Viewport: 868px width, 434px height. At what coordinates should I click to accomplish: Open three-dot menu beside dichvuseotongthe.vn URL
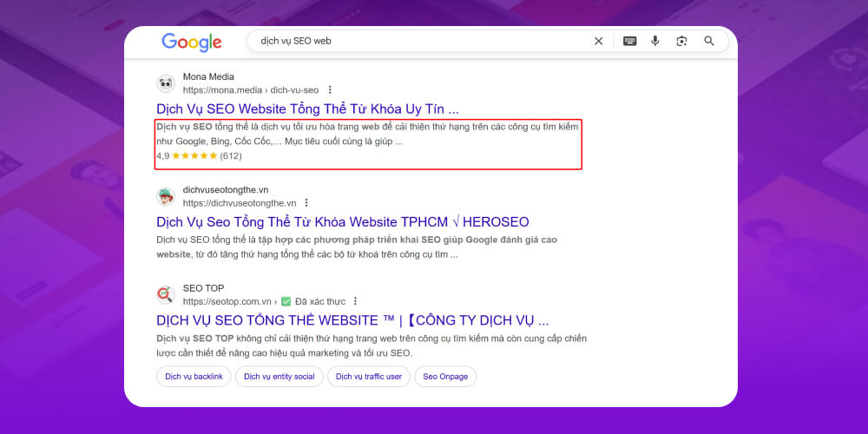tap(306, 202)
